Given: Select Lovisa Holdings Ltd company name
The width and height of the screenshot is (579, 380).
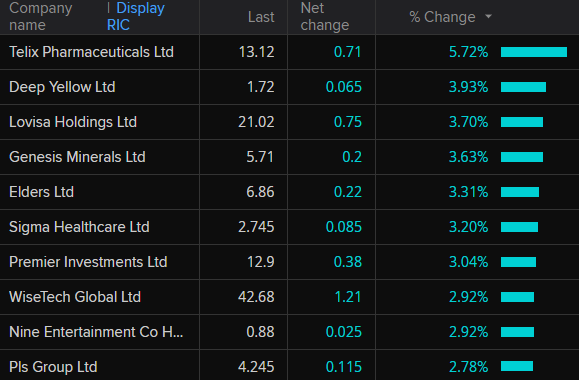Looking at the screenshot, I should tap(73, 122).
